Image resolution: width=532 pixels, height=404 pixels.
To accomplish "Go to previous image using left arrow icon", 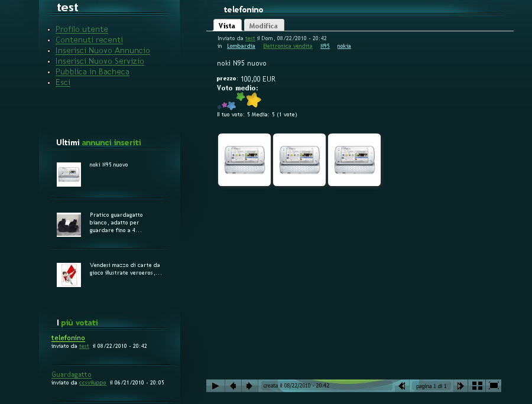I will tap(233, 386).
